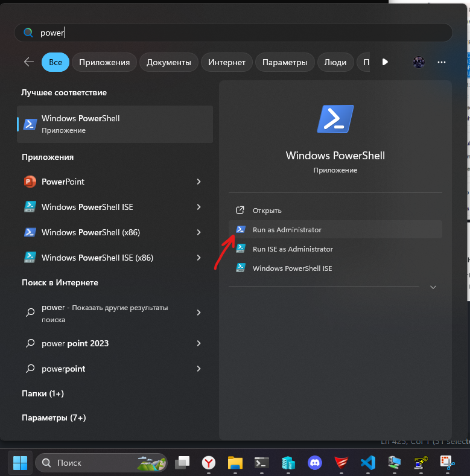Expand 'power' web search result chevron
The image size is (470, 476).
[x=198, y=313]
